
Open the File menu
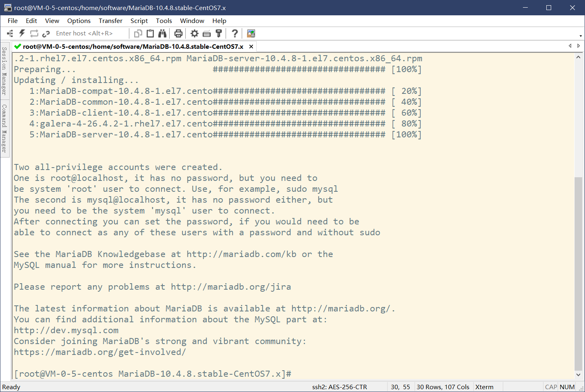coord(13,21)
